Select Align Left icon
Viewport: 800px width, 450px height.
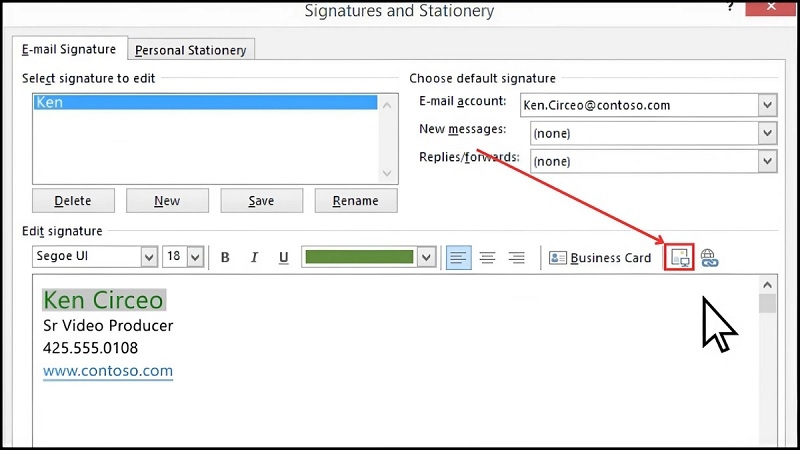pos(458,257)
